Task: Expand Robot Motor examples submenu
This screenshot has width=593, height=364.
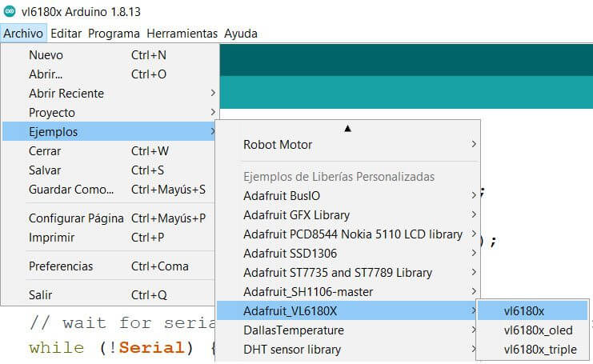Action: pos(278,145)
